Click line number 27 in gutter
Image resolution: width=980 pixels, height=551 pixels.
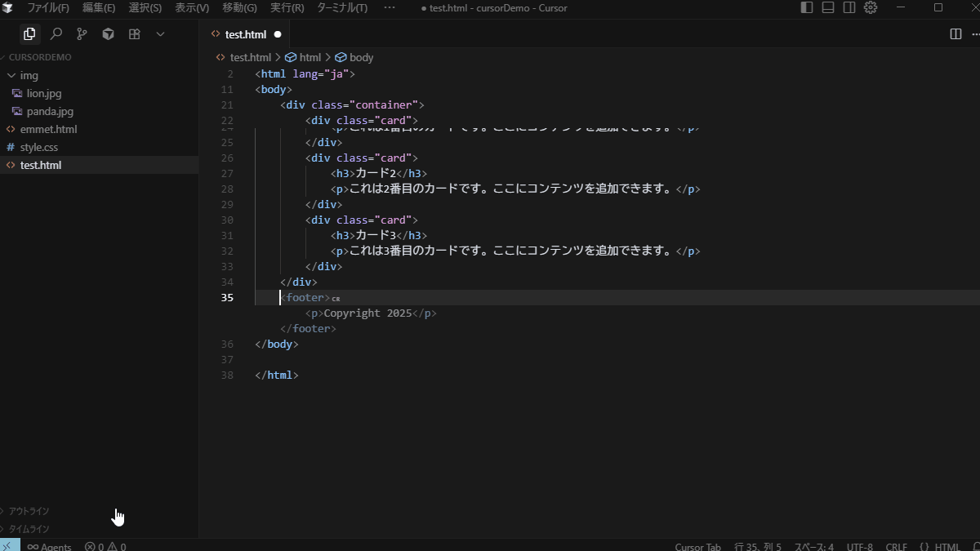point(227,173)
